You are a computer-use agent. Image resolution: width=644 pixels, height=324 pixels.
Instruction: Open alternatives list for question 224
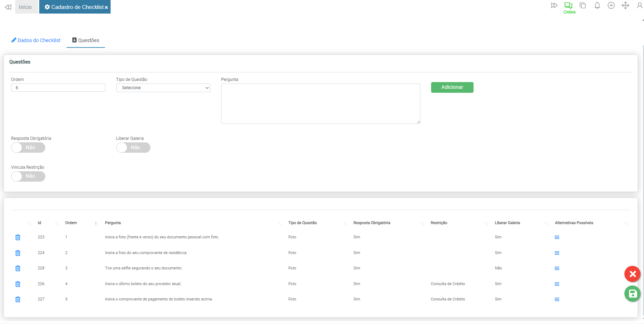(557, 253)
